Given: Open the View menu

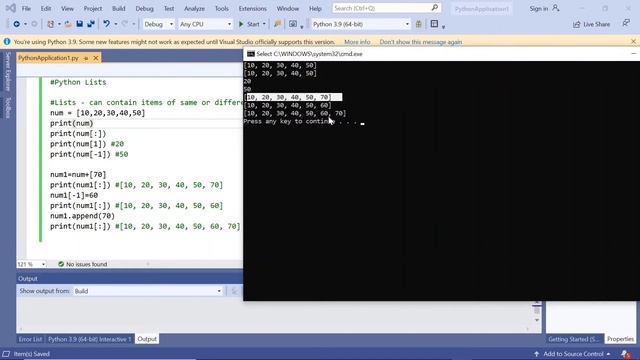Looking at the screenshot, I should click(67, 8).
